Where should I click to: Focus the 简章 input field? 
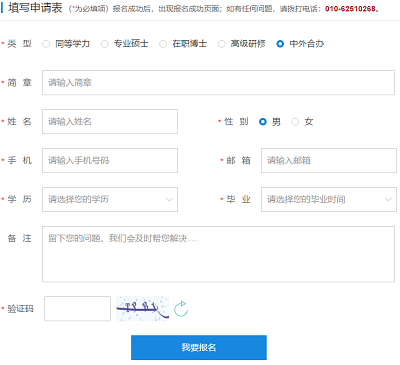tap(218, 82)
